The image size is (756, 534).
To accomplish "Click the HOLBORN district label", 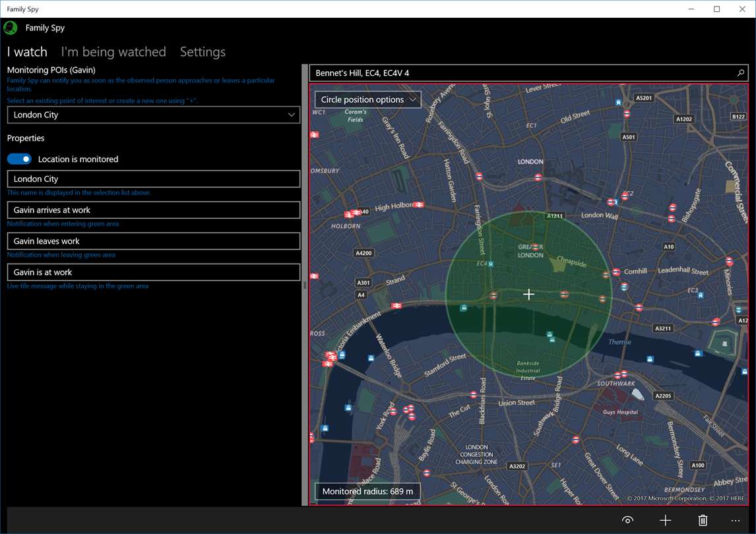I will click(x=346, y=225).
